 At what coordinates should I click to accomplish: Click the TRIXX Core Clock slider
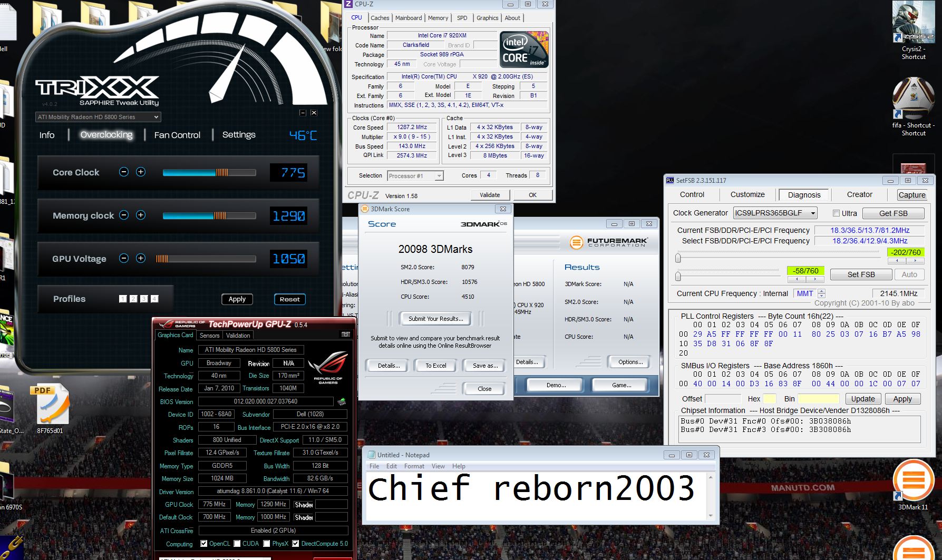point(209,172)
